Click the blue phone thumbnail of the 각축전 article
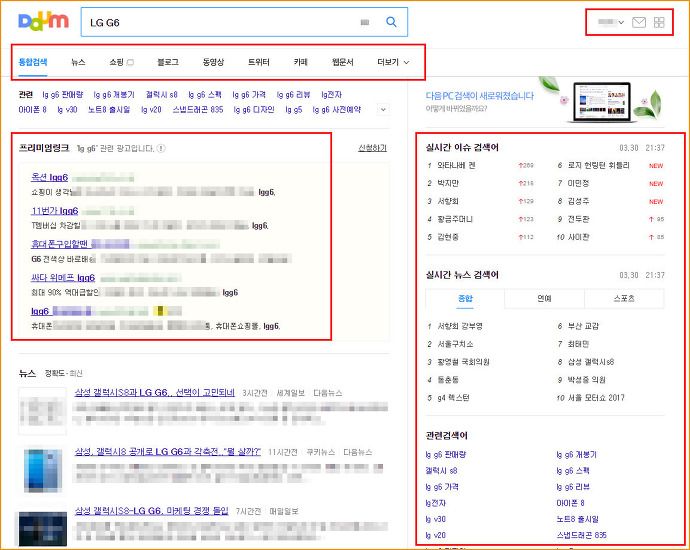690x550 pixels. (42, 470)
